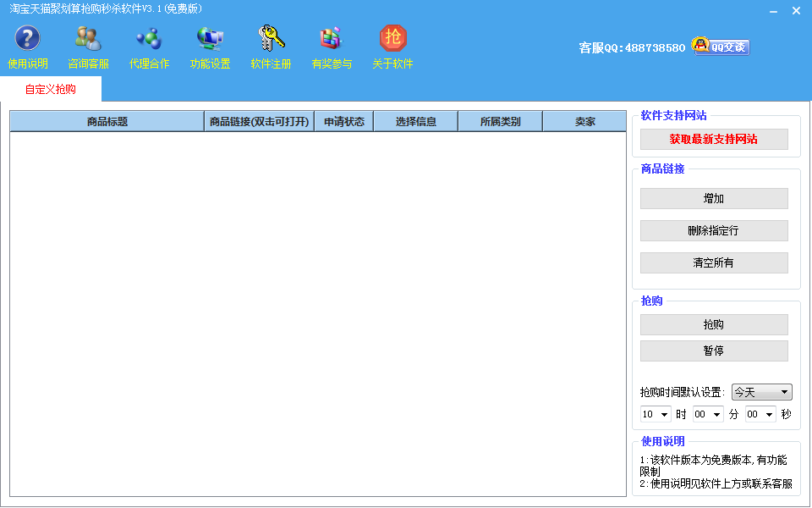The height and width of the screenshot is (508, 812).
Task: Click the 咨询客服 customer service icon
Action: coord(88,39)
